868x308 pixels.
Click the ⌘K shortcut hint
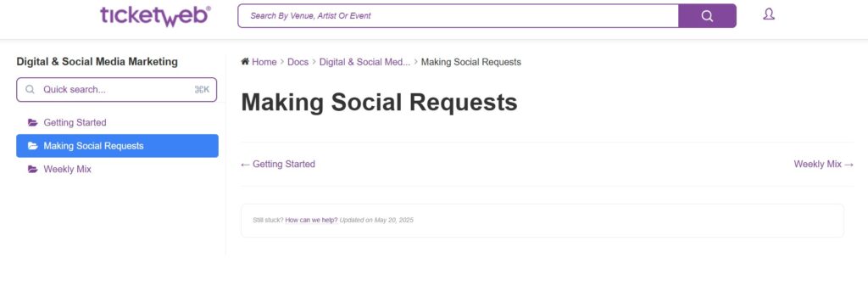pos(202,89)
